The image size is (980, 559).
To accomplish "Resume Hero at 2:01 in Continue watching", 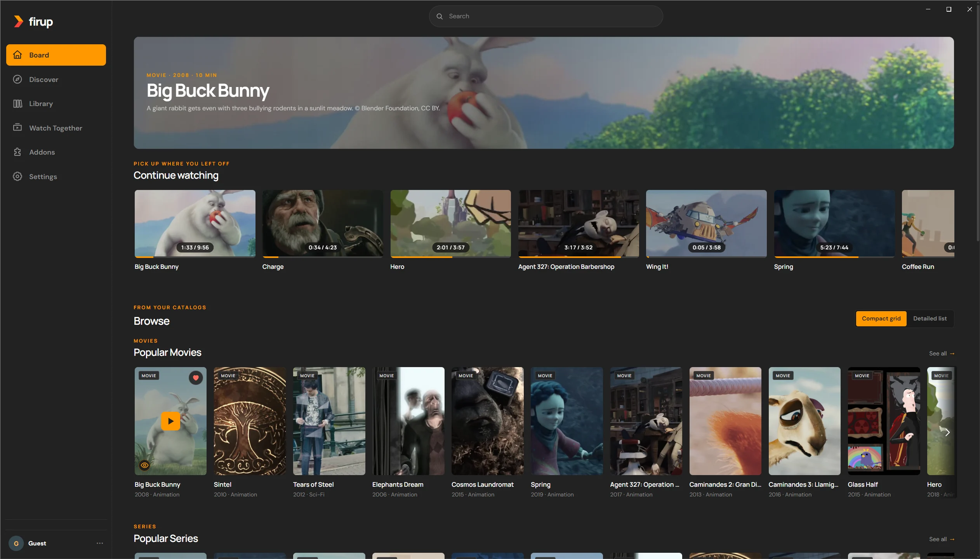I will pyautogui.click(x=450, y=223).
